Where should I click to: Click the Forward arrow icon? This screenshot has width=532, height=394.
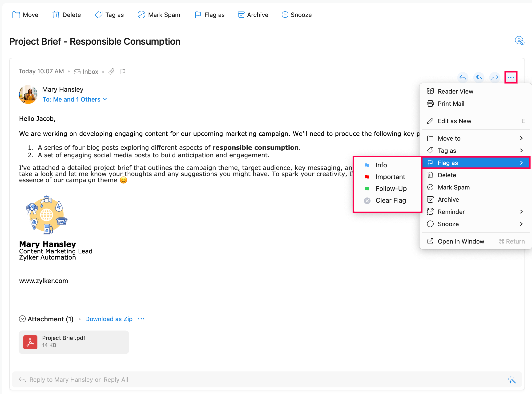click(x=495, y=78)
